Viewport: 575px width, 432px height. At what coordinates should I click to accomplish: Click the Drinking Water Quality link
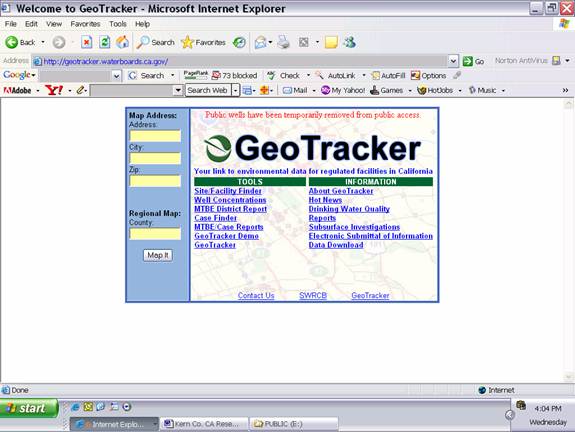[349, 209]
